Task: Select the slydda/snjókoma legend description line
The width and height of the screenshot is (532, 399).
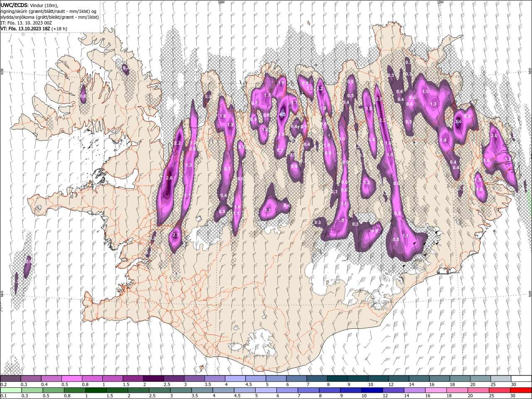Action: (x=49, y=17)
